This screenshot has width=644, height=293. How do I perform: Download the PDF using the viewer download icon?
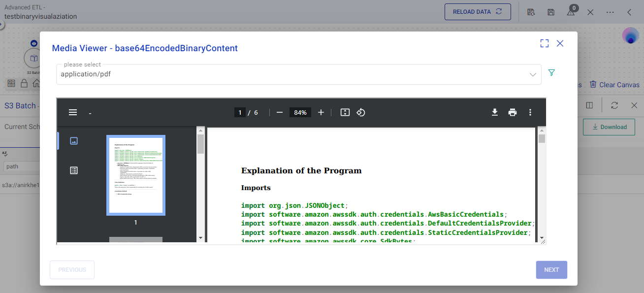(494, 112)
